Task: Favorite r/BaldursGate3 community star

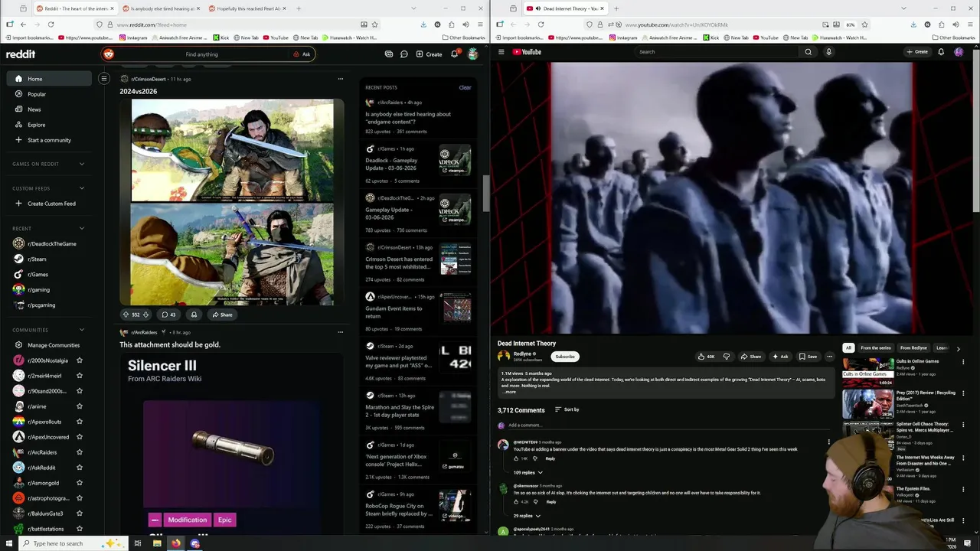Action: coord(80,514)
